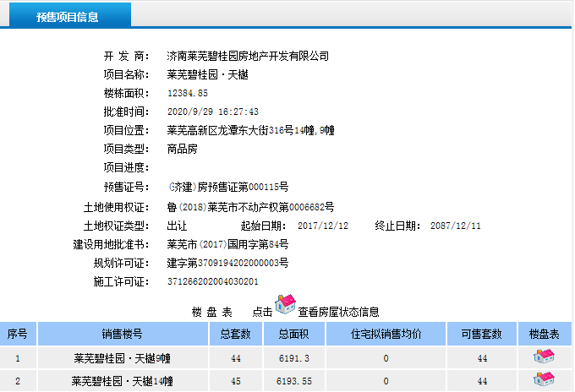Click the 销售楼号 column header
This screenshot has width=575, height=392.
click(123, 334)
